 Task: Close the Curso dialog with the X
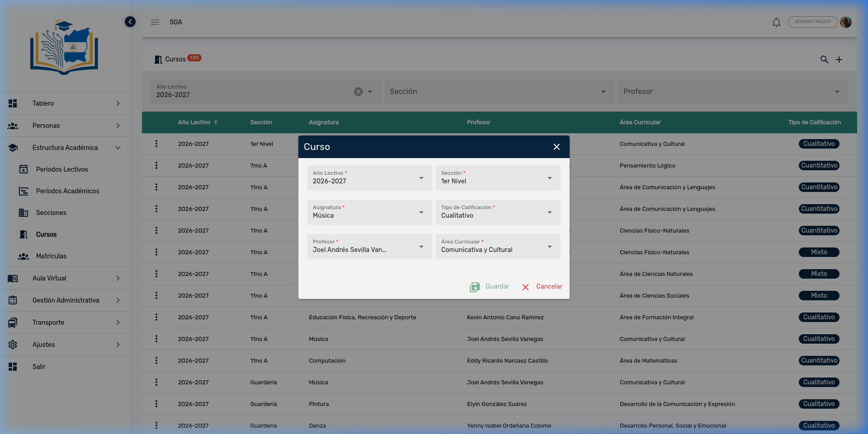point(557,147)
